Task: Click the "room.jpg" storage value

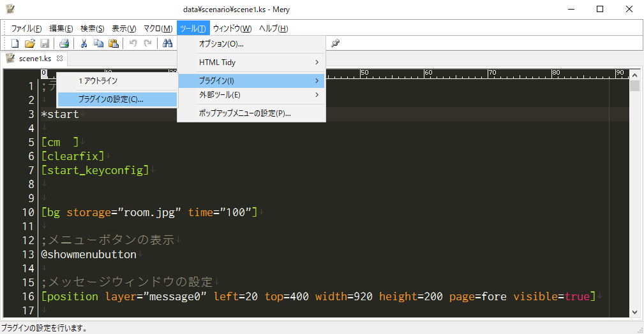Action: pos(149,212)
